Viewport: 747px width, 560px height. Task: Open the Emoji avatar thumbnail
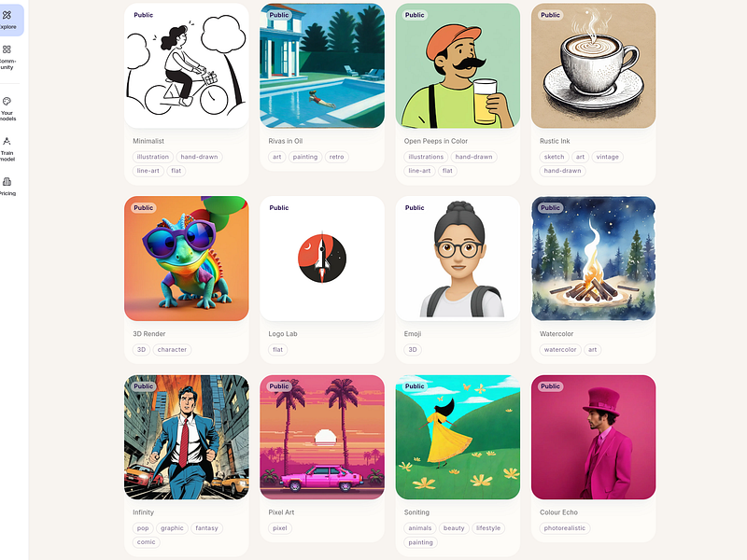tap(458, 259)
